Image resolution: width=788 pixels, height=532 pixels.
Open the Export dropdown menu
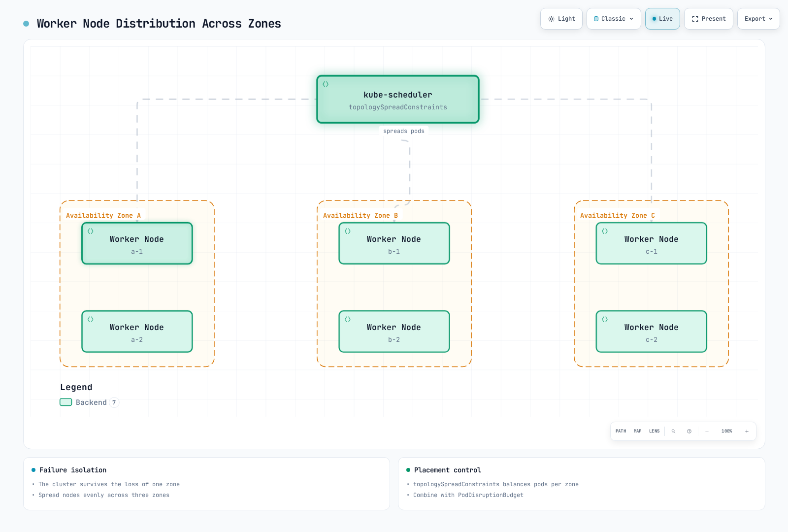click(x=758, y=19)
